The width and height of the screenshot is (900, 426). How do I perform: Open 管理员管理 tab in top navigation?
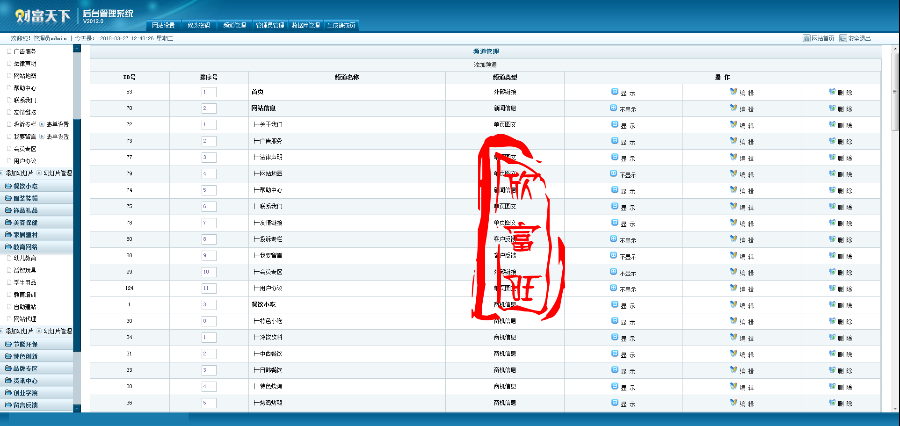click(270, 25)
